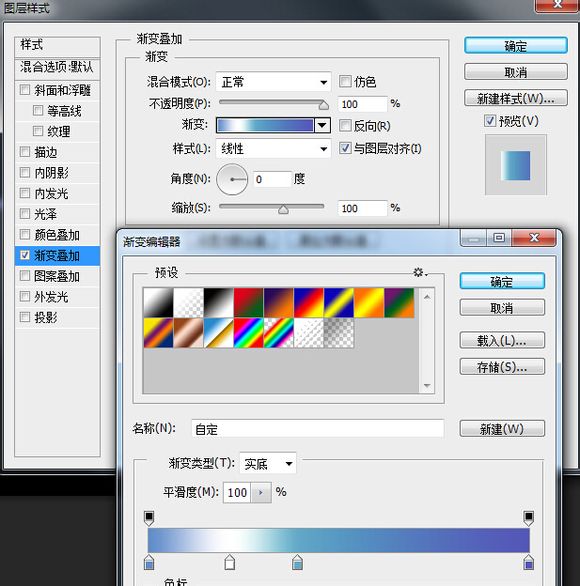Click 取消 in the Gradient Editor
The width and height of the screenshot is (580, 586).
point(502,308)
